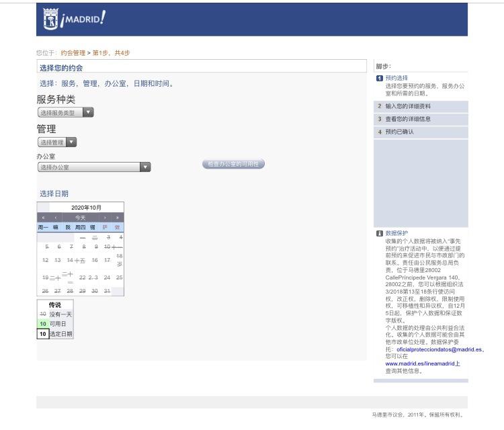Click the 选择日期 section label
This screenshot has width=504, height=430.
coord(54,193)
